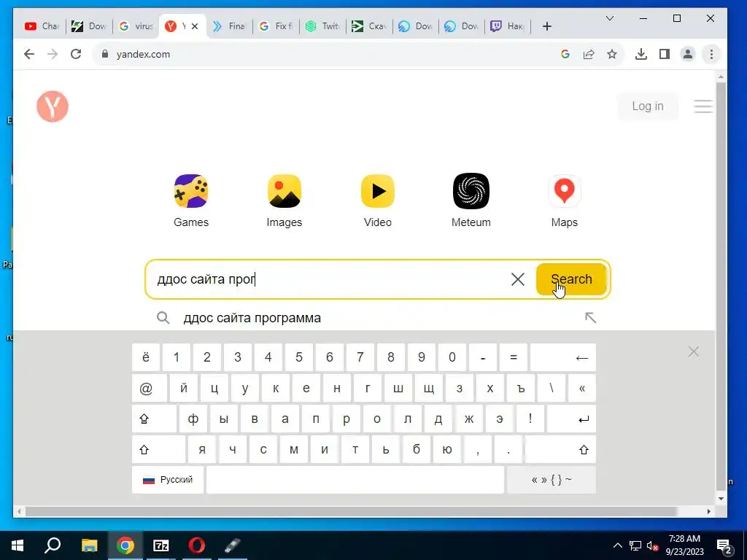Open Chrome three-dot menu
Image resolution: width=747 pixels, height=560 pixels.
[711, 54]
